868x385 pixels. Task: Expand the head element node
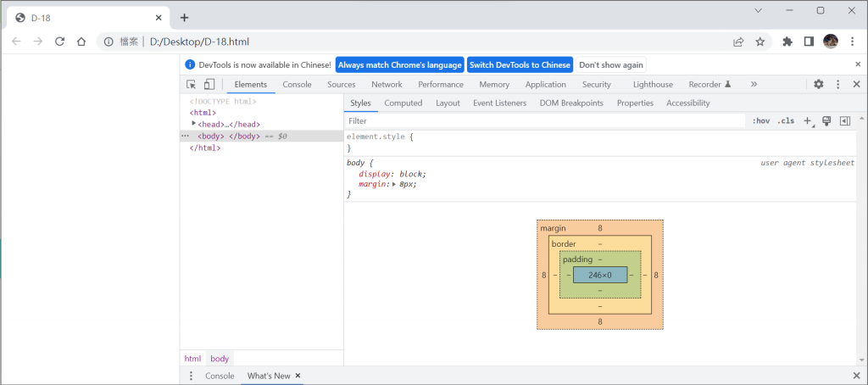194,124
